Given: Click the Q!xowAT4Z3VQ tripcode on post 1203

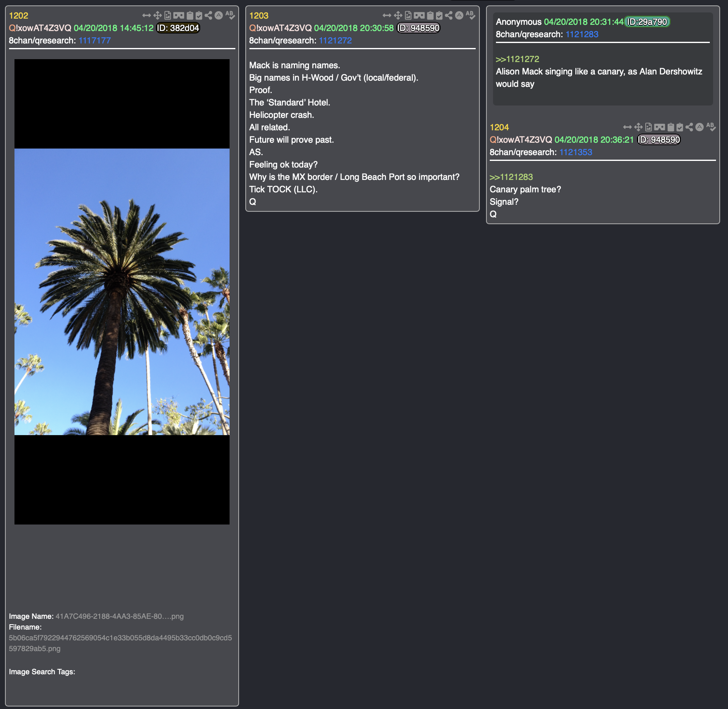Looking at the screenshot, I should coord(280,28).
